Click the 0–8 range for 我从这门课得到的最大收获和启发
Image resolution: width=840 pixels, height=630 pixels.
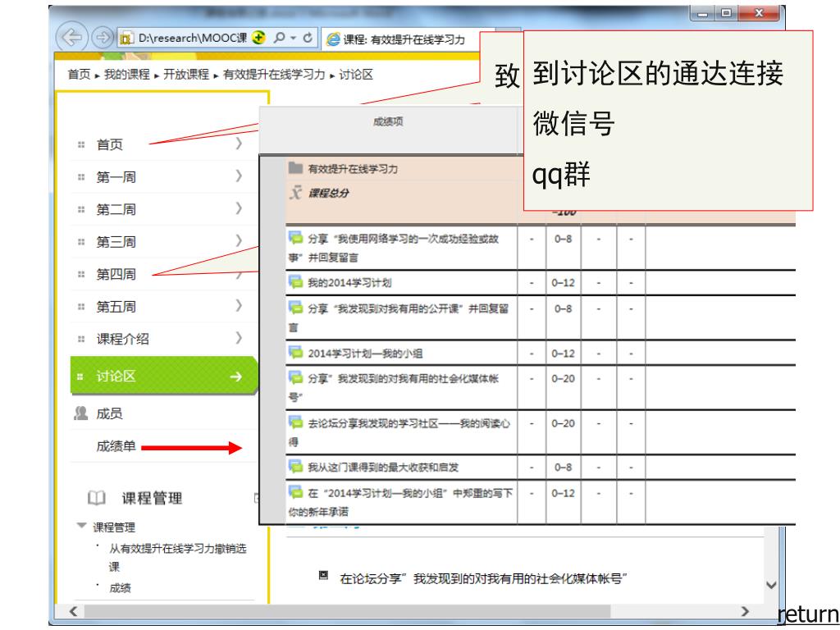(x=563, y=467)
